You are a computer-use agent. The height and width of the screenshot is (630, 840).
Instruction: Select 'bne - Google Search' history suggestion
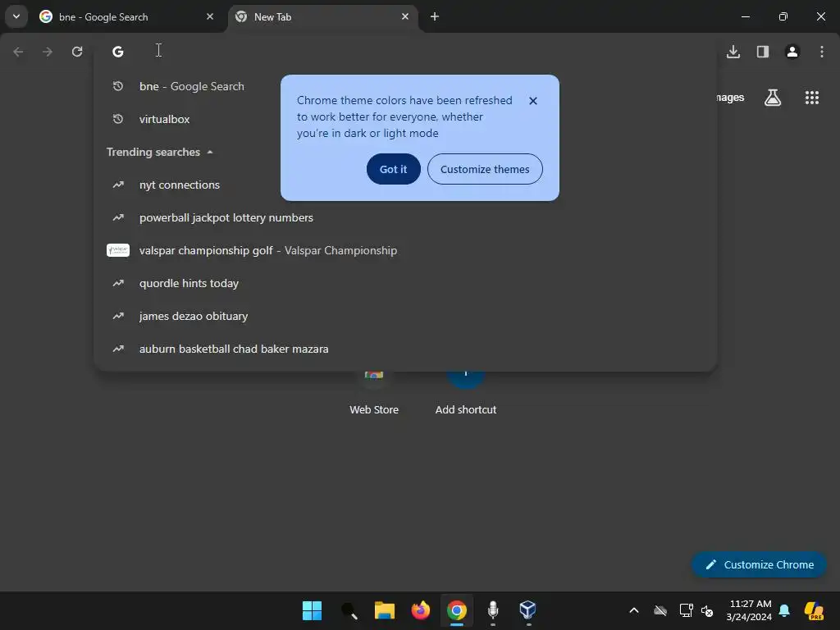tap(405, 86)
